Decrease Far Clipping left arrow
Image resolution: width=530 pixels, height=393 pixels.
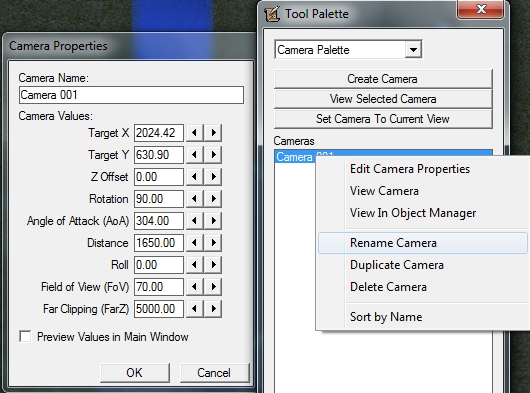click(x=194, y=309)
